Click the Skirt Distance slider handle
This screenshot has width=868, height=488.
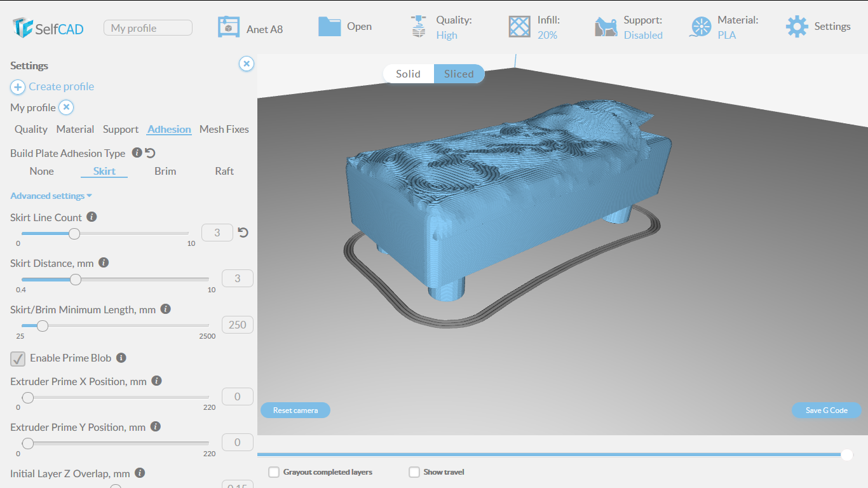pyautogui.click(x=76, y=279)
